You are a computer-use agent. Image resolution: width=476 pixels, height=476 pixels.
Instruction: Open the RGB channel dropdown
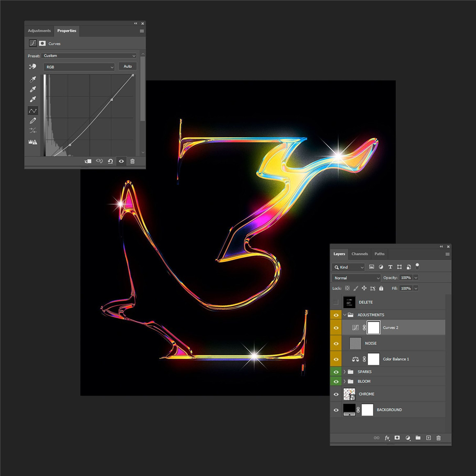point(79,67)
